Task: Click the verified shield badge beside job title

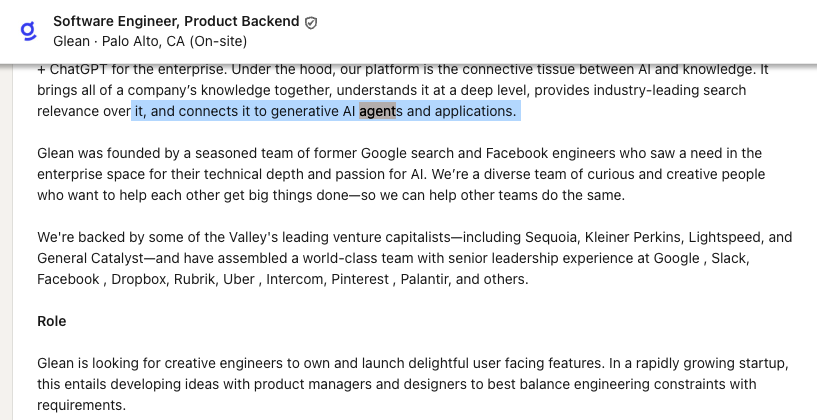Action: point(311,22)
